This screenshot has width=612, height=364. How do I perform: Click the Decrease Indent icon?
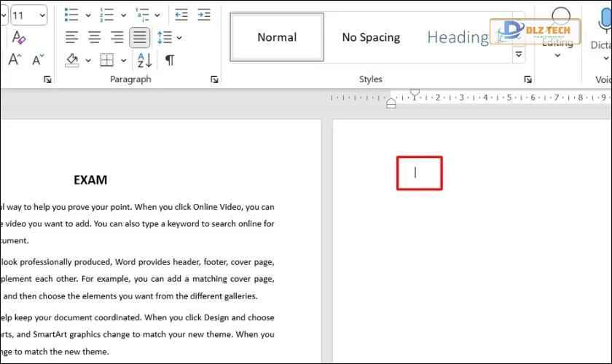point(181,15)
